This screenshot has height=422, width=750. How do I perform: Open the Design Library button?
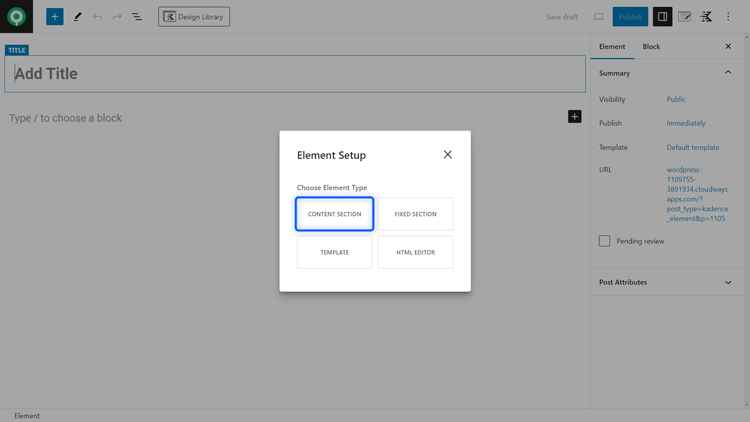(x=194, y=17)
